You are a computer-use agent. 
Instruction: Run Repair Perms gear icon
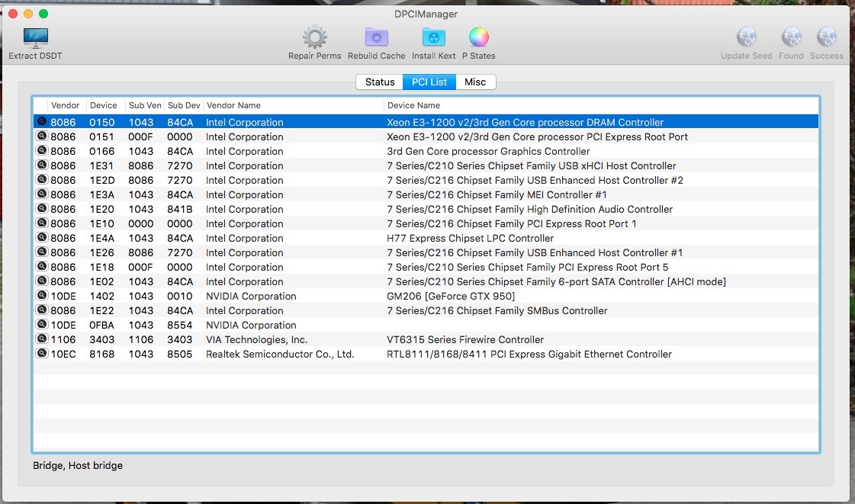(x=315, y=37)
